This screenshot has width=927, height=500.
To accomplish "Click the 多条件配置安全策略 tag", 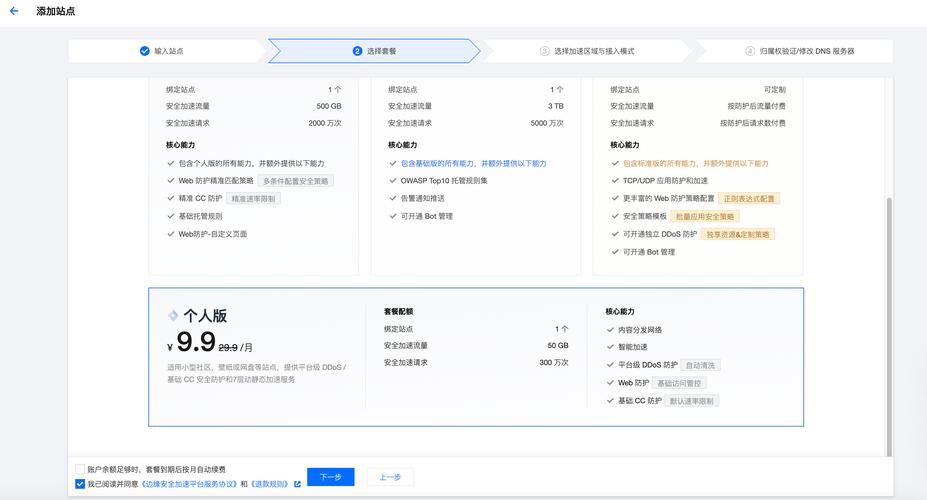I will (x=296, y=181).
